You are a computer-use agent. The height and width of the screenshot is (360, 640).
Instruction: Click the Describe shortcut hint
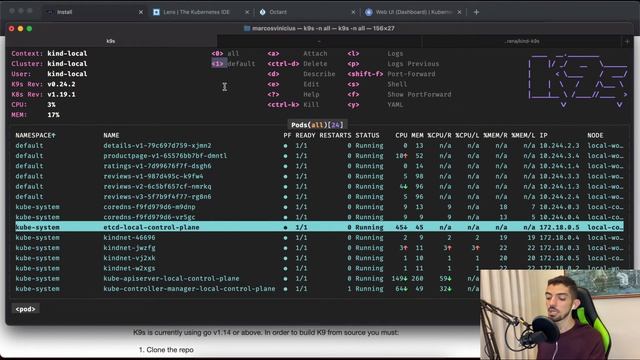301,74
